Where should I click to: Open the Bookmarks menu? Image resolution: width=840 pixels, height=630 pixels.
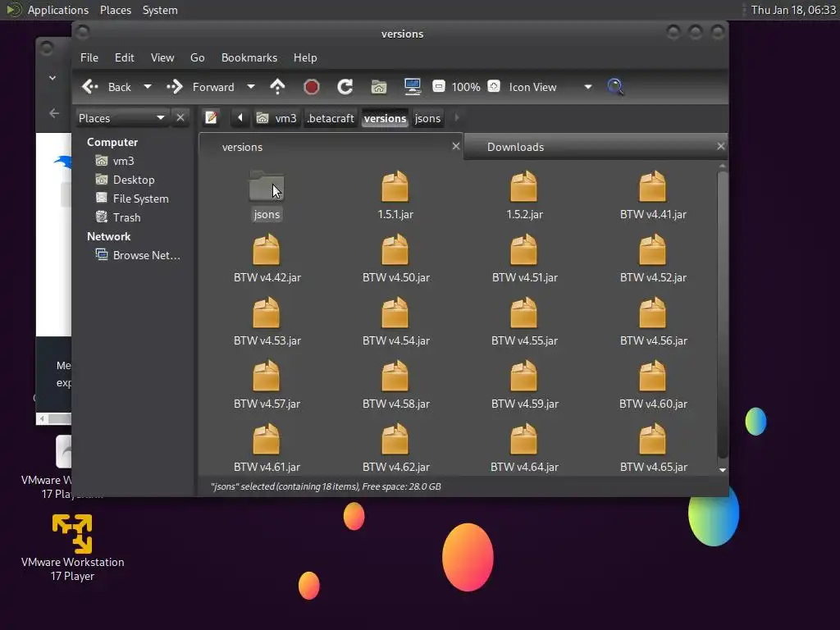[x=249, y=57]
